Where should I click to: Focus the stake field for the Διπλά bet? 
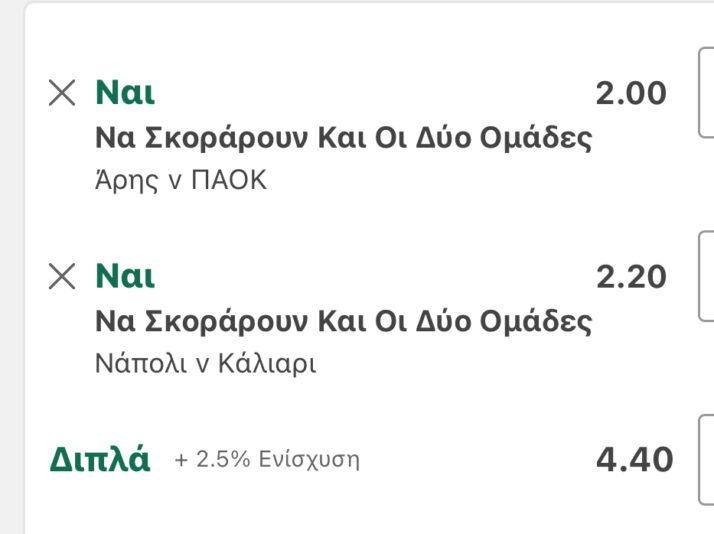(x=706, y=460)
